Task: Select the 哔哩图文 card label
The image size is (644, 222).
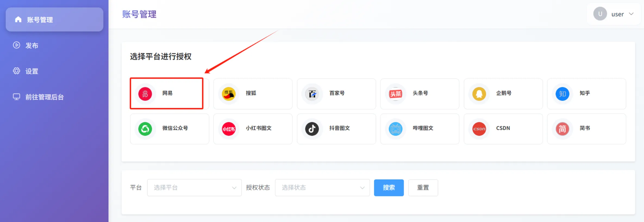Action: [423, 128]
